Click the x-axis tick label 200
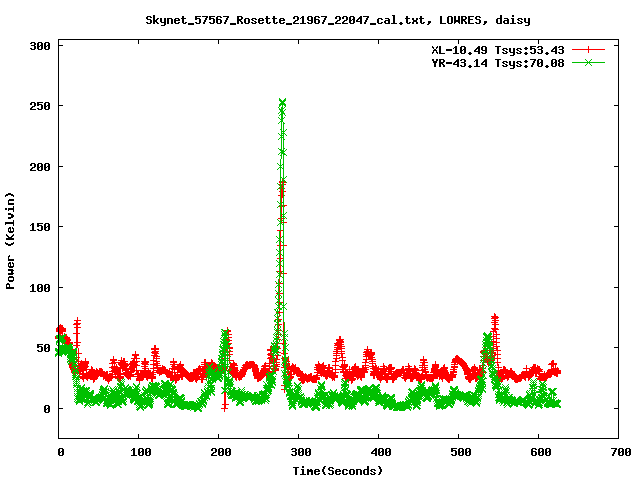 pyautogui.click(x=221, y=452)
